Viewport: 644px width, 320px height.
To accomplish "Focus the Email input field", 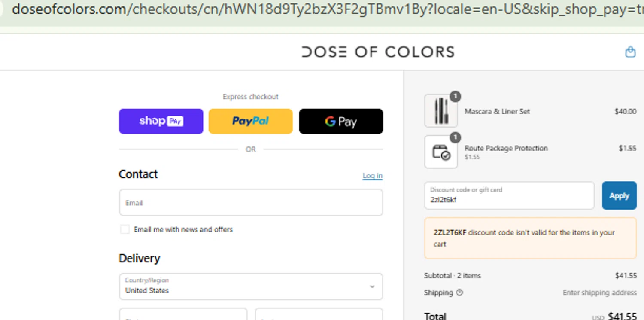I will (251, 202).
